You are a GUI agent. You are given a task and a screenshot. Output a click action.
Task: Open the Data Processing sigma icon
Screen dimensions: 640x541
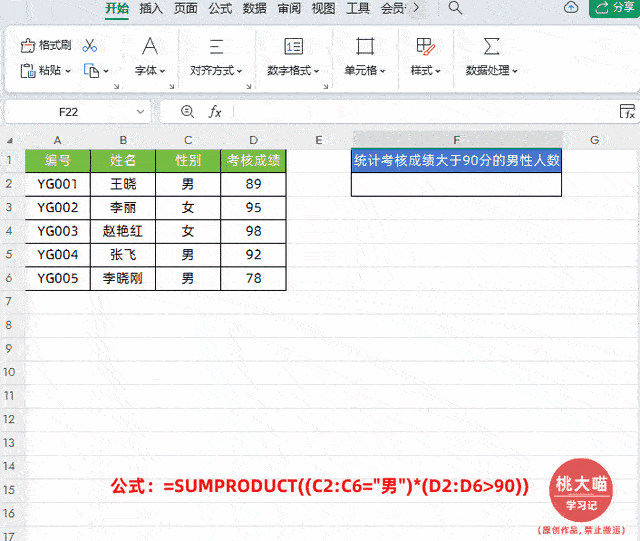491,46
